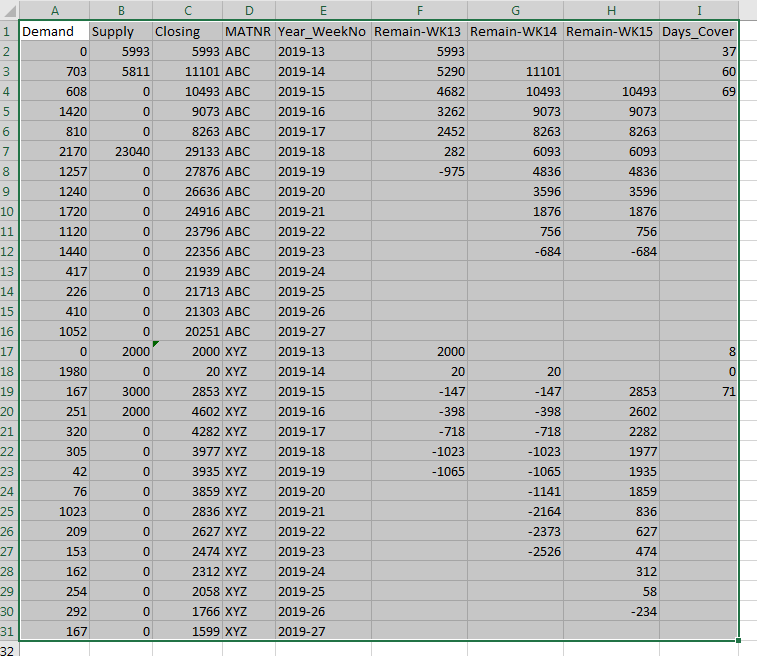Select the fill handle at selection corner

pyautogui.click(x=739, y=641)
